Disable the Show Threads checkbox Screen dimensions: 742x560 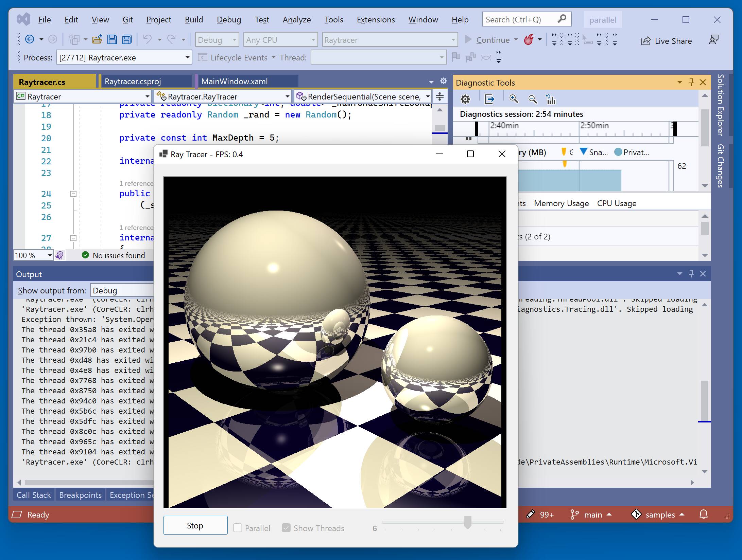coord(287,528)
